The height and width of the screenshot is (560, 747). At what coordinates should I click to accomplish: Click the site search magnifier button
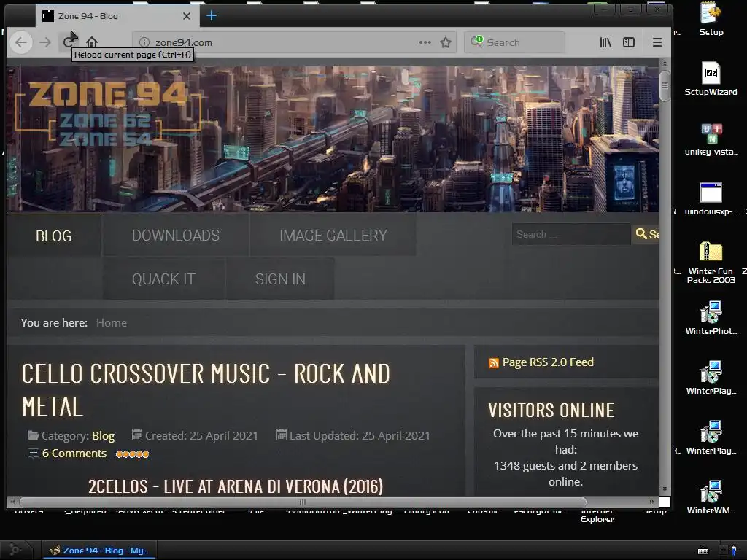click(646, 234)
